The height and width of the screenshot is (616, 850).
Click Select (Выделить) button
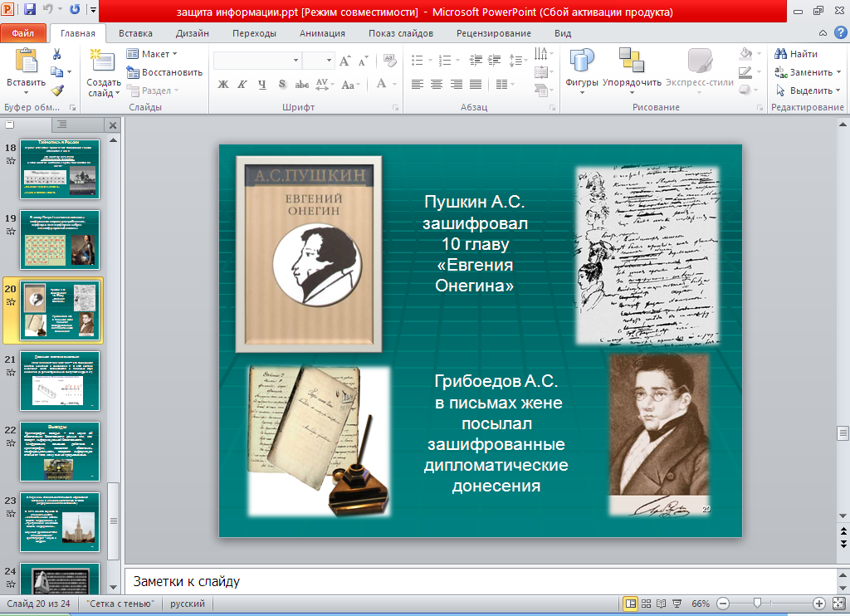tap(808, 90)
